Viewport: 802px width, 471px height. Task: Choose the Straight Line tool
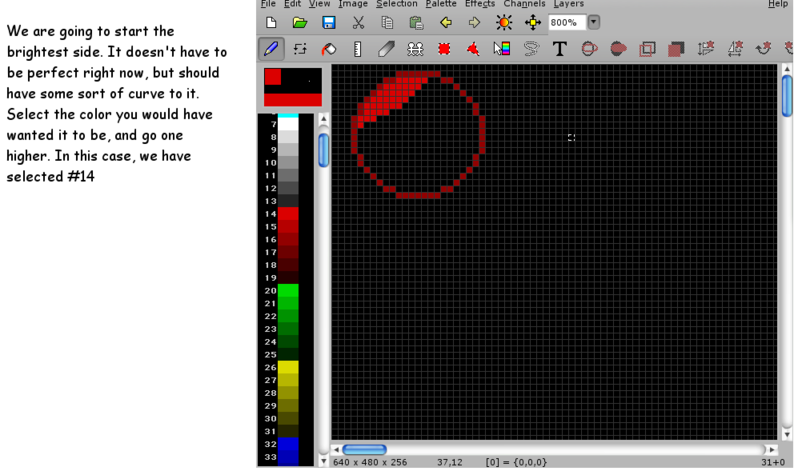click(357, 48)
